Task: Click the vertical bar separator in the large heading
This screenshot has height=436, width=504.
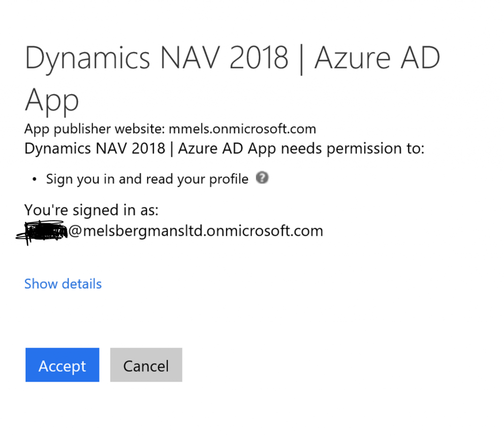Action: pyautogui.click(x=301, y=60)
